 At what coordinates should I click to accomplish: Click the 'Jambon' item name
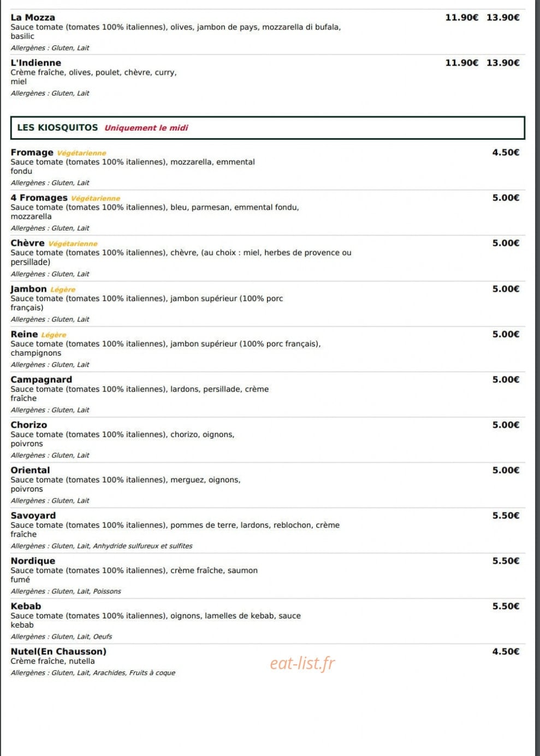[x=29, y=289]
